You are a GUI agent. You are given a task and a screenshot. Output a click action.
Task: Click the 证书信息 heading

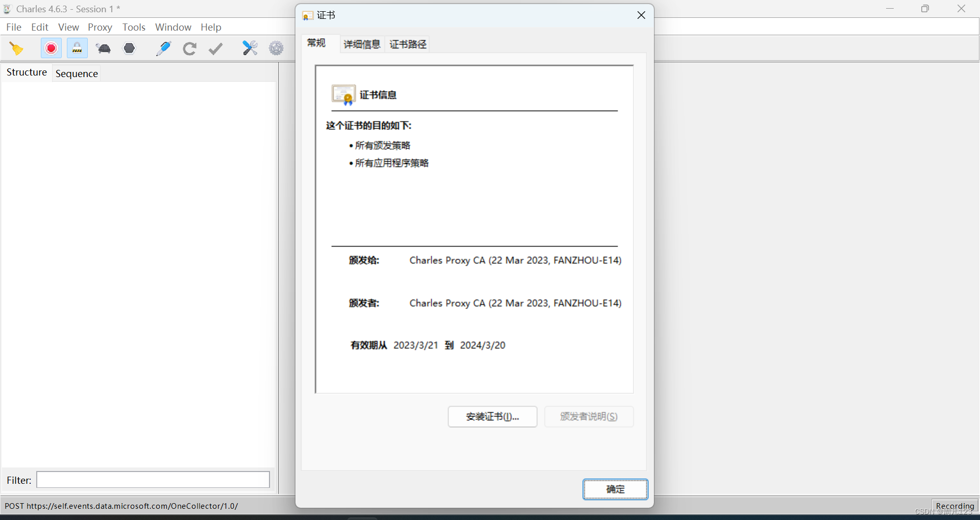(x=378, y=95)
